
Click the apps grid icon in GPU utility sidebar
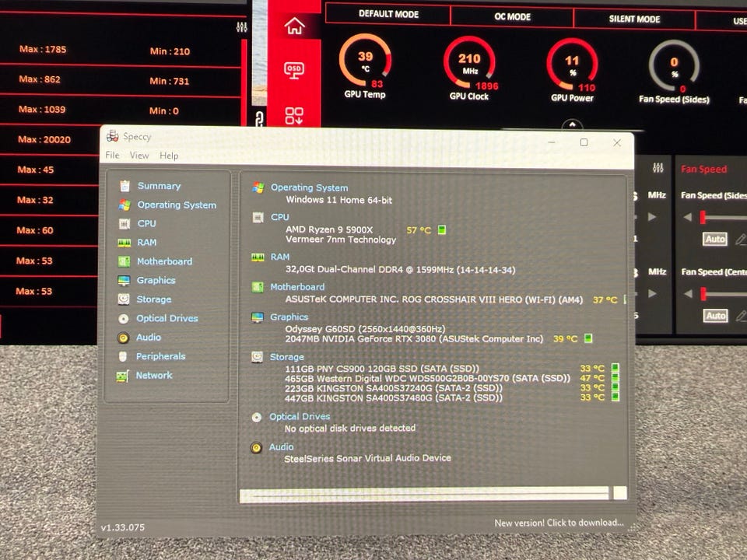(x=294, y=115)
